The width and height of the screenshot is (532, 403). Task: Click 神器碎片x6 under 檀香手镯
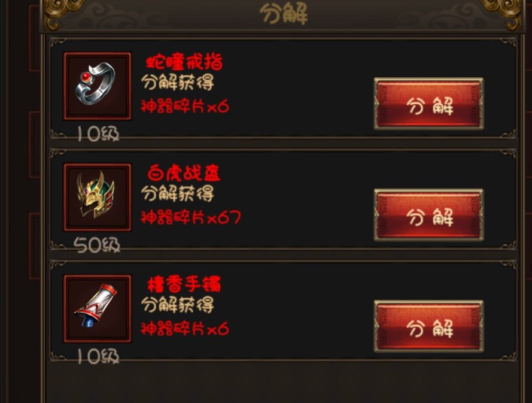[185, 329]
